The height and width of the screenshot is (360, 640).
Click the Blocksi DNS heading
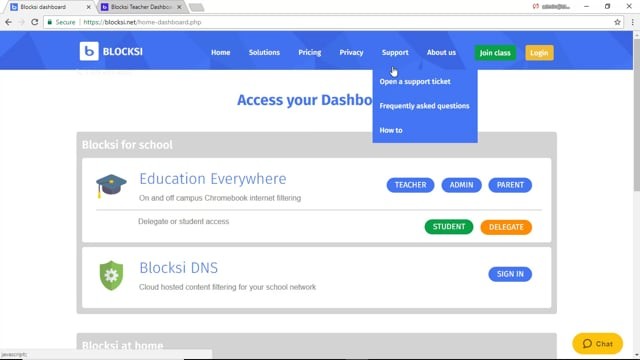178,268
